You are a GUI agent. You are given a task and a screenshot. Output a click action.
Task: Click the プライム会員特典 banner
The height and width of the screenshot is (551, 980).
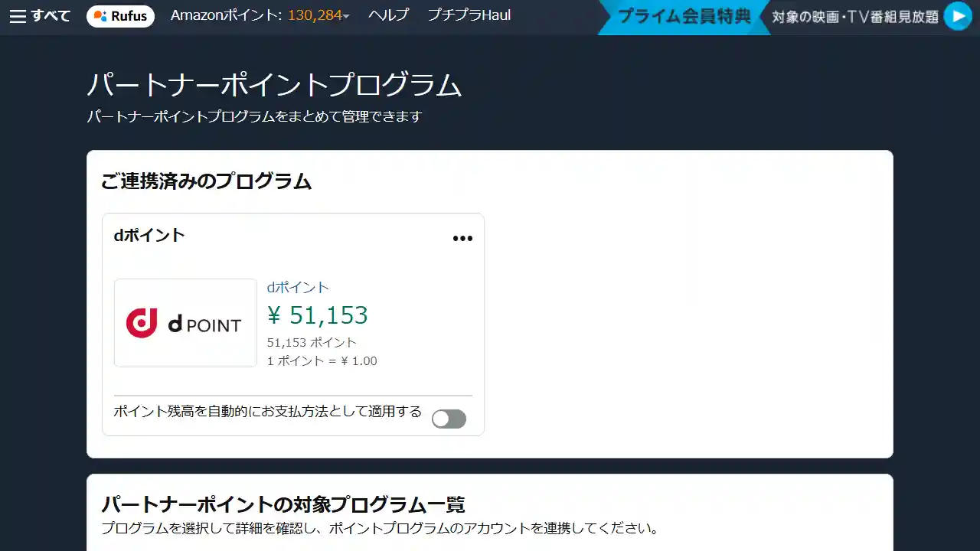pos(684,16)
